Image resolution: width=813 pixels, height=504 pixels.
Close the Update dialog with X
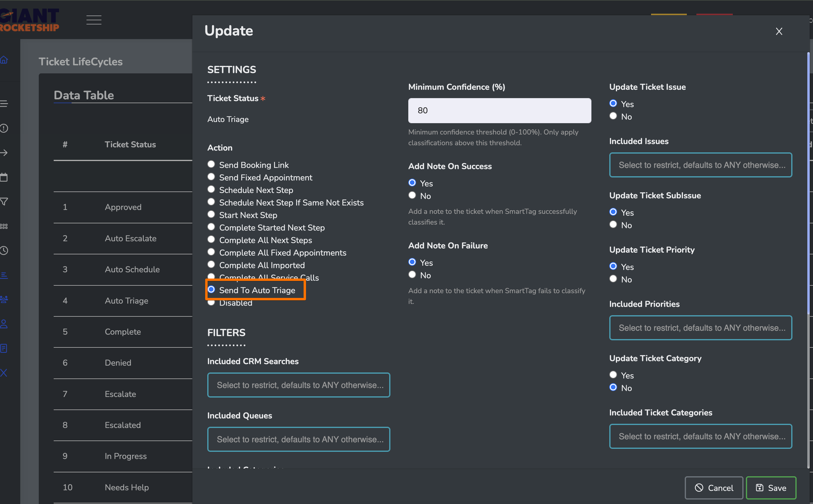coord(779,31)
